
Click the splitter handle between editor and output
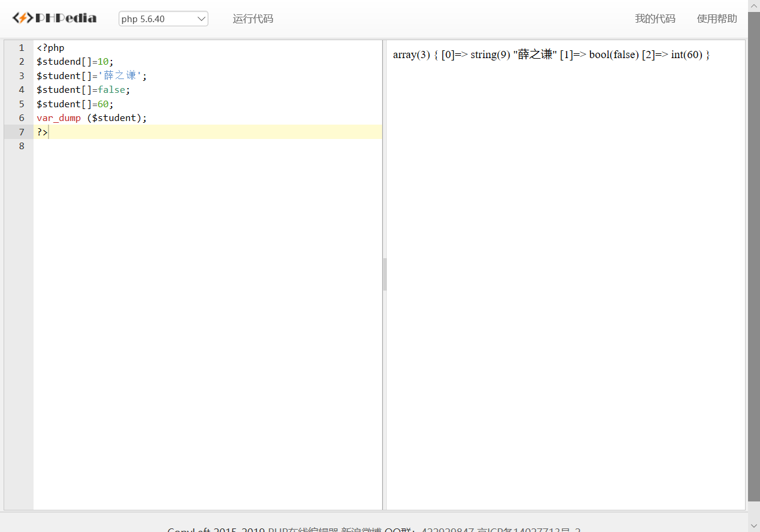[384, 274]
